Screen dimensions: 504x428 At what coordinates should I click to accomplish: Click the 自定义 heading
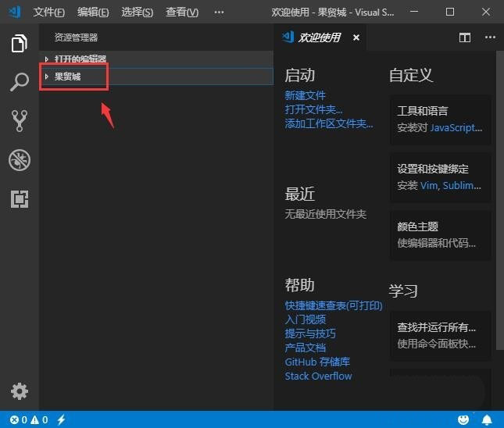[x=411, y=76]
